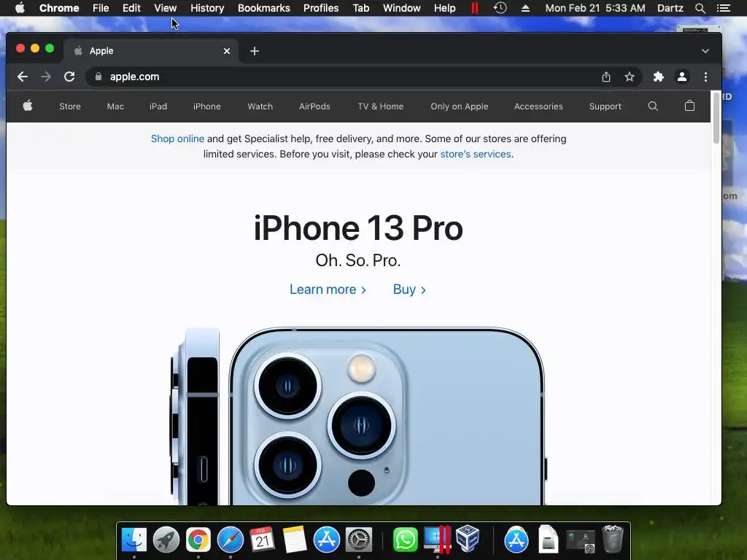Open the Help menu
Screen dimensions: 747x560
tap(444, 8)
